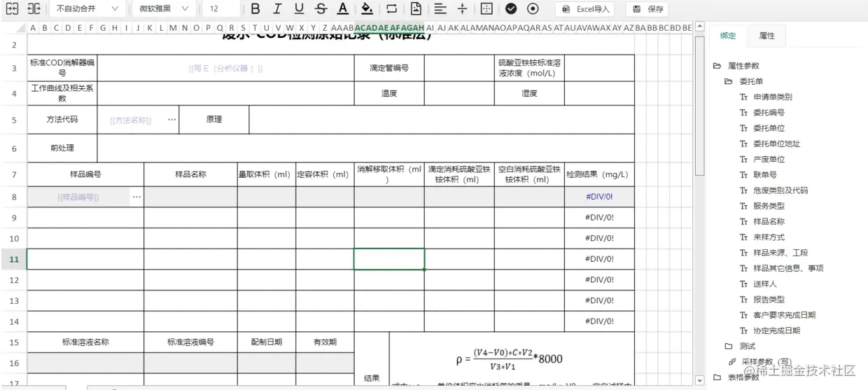
Task: Click #DIV/0! cell in row 8
Action: (x=599, y=197)
